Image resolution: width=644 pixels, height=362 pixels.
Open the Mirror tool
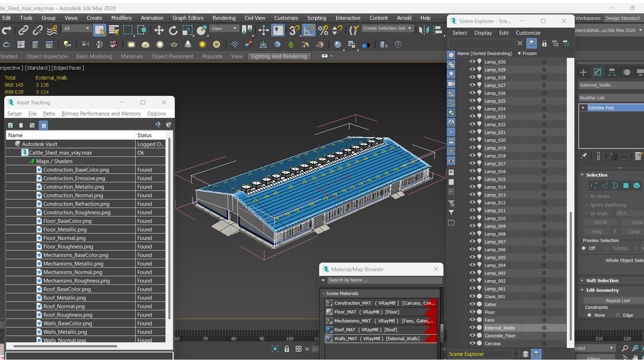tap(424, 30)
